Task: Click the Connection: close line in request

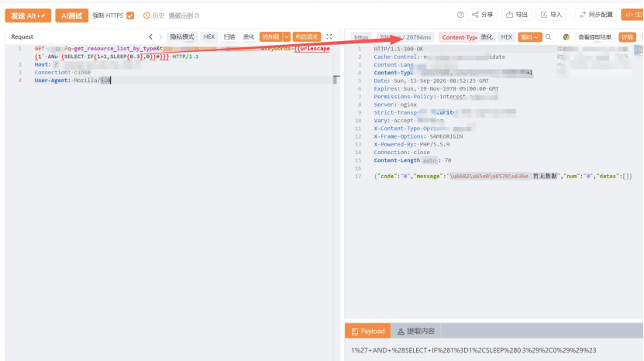Action: coord(63,72)
